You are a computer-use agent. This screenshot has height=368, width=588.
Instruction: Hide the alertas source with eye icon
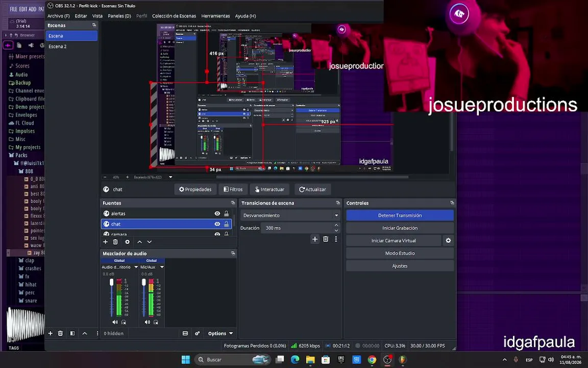(217, 213)
